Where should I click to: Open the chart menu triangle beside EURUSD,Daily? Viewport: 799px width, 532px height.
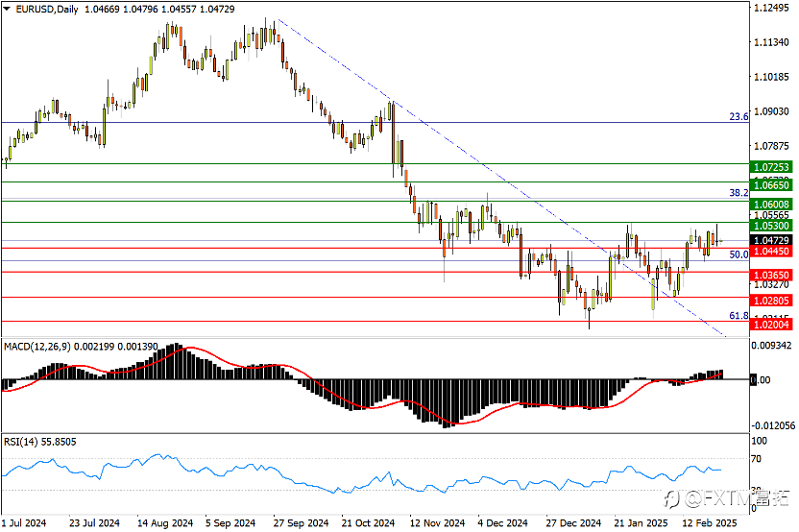(x=7, y=9)
